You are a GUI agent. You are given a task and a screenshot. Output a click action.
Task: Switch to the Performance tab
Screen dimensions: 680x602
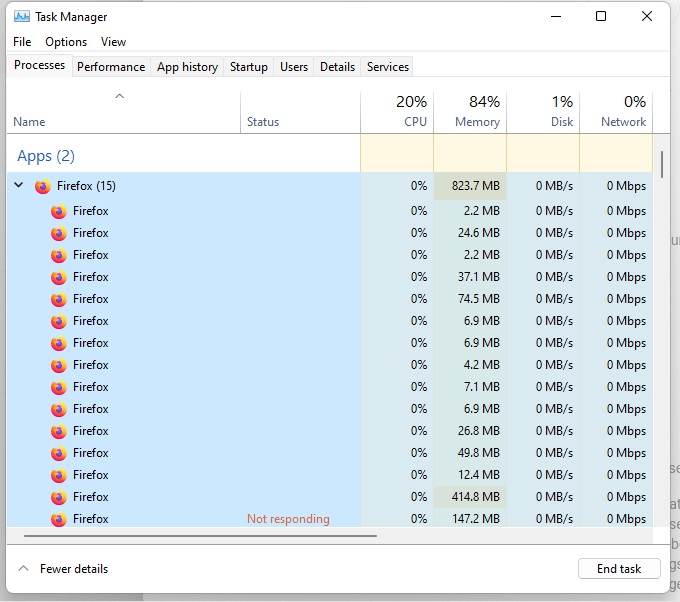click(x=111, y=67)
